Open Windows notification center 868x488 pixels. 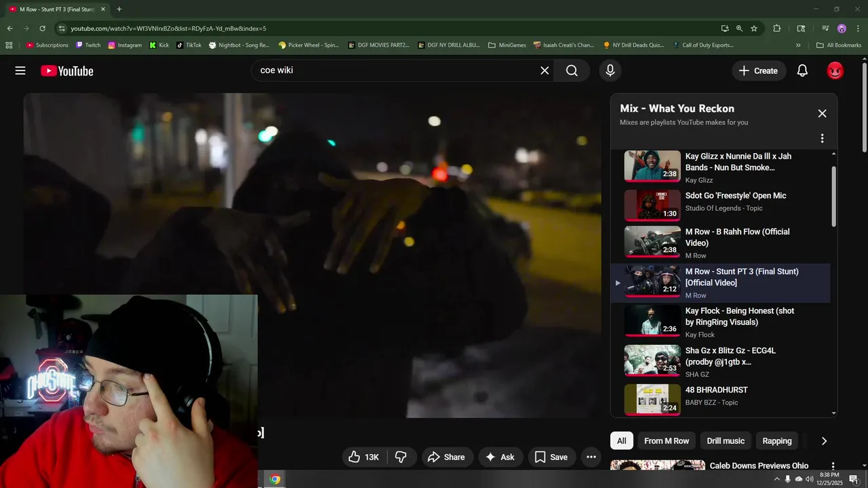[x=854, y=479]
